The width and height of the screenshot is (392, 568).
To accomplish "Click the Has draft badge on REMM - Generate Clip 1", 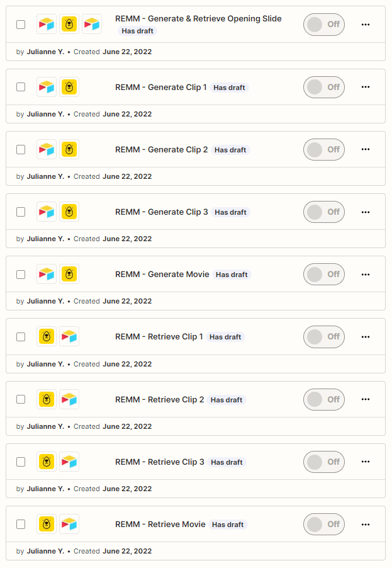I will [x=229, y=88].
